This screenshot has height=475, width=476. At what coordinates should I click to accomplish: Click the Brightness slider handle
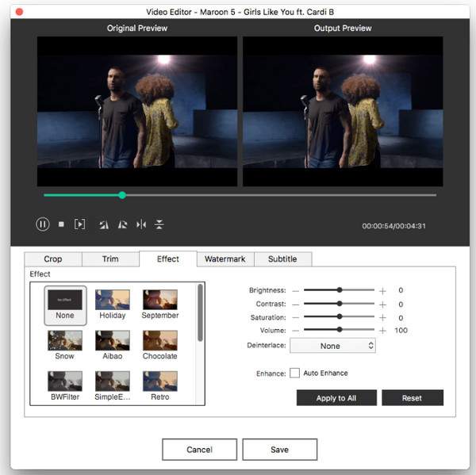pos(340,290)
